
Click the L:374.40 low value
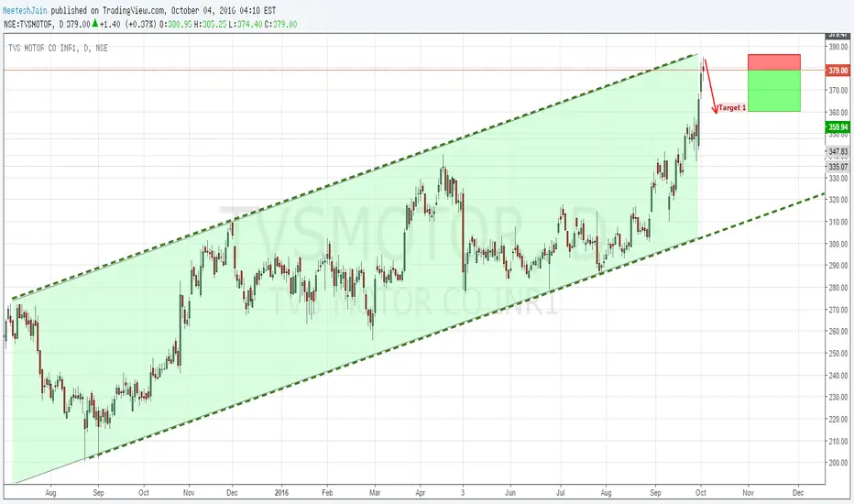point(245,25)
